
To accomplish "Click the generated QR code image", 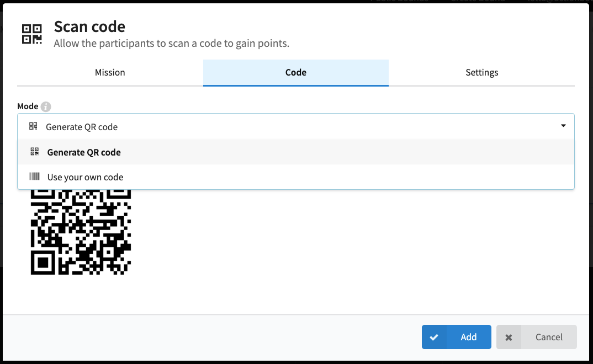I will pos(81,232).
